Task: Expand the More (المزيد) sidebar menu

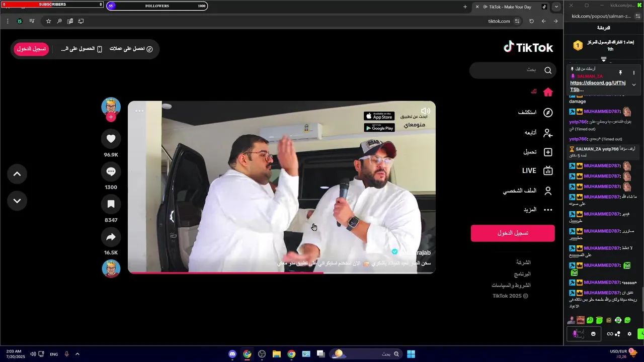Action: tap(538, 210)
